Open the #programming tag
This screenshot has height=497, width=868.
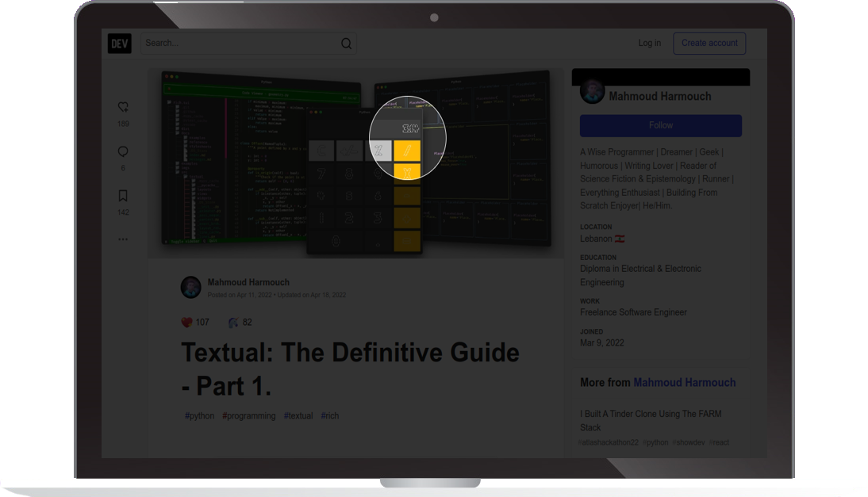[x=248, y=415]
